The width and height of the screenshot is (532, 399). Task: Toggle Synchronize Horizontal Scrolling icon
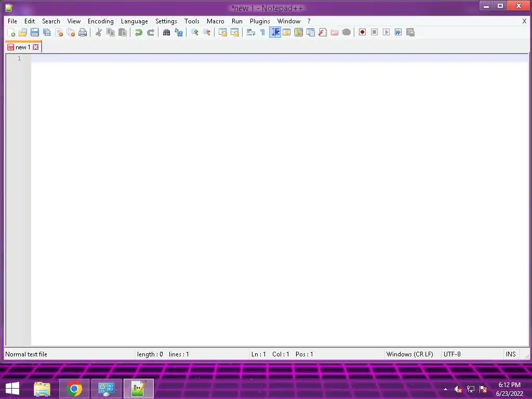pos(234,32)
